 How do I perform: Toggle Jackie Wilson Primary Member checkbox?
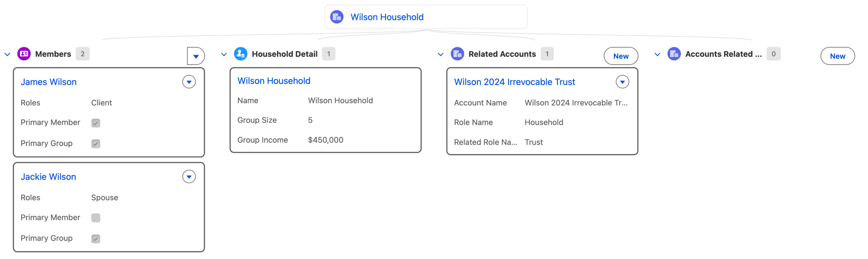coord(96,218)
